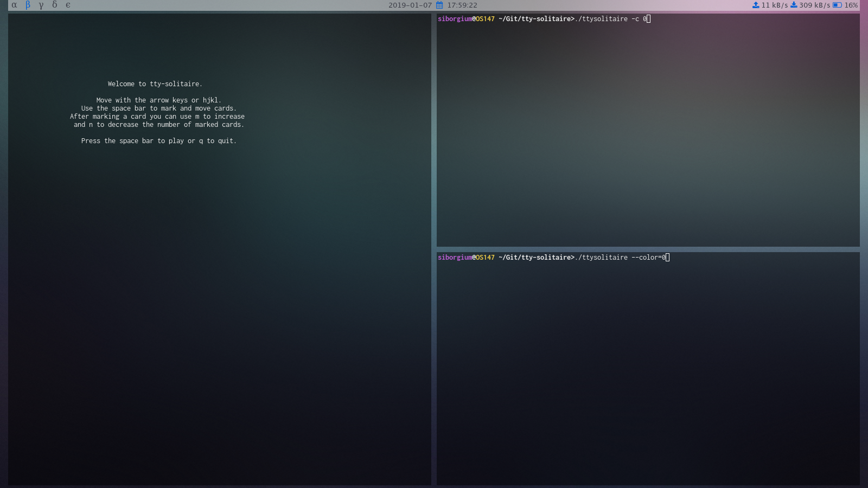Viewport: 868px width, 488px height.
Task: Click 'Press the space bar to play' line
Action: [159, 141]
